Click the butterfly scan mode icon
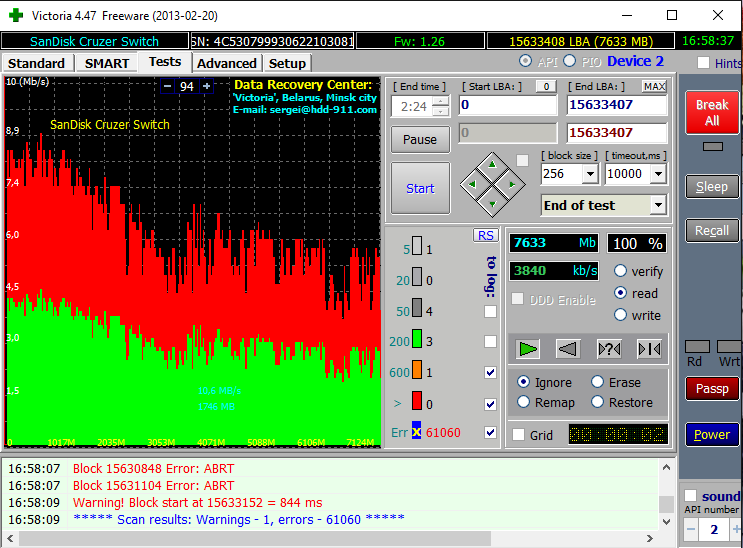 click(648, 348)
